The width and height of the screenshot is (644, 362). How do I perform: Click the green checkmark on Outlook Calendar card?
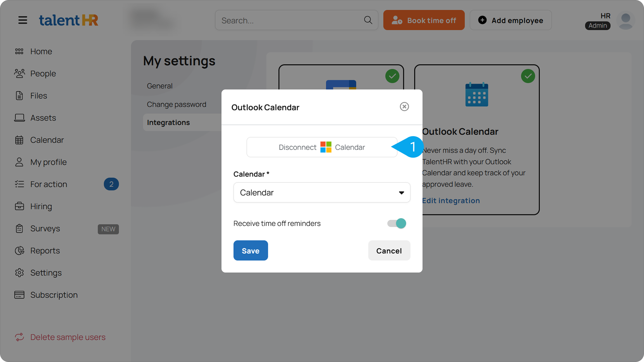(x=528, y=76)
